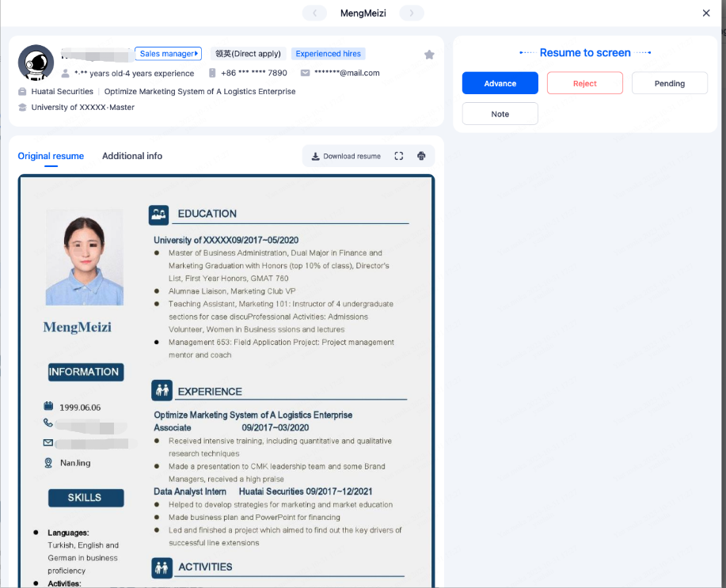726x588 pixels.
Task: Click the phone icon beside number
Action: (212, 73)
